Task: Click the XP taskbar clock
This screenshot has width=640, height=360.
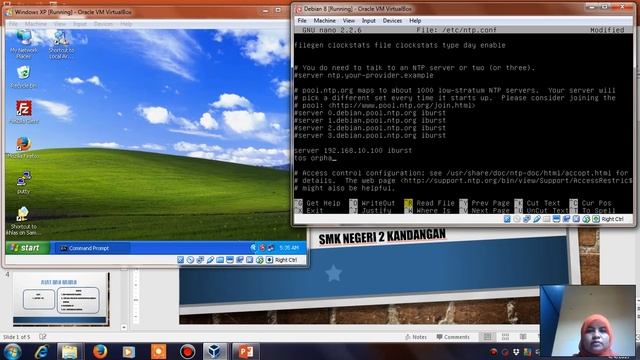Action: [x=289, y=248]
